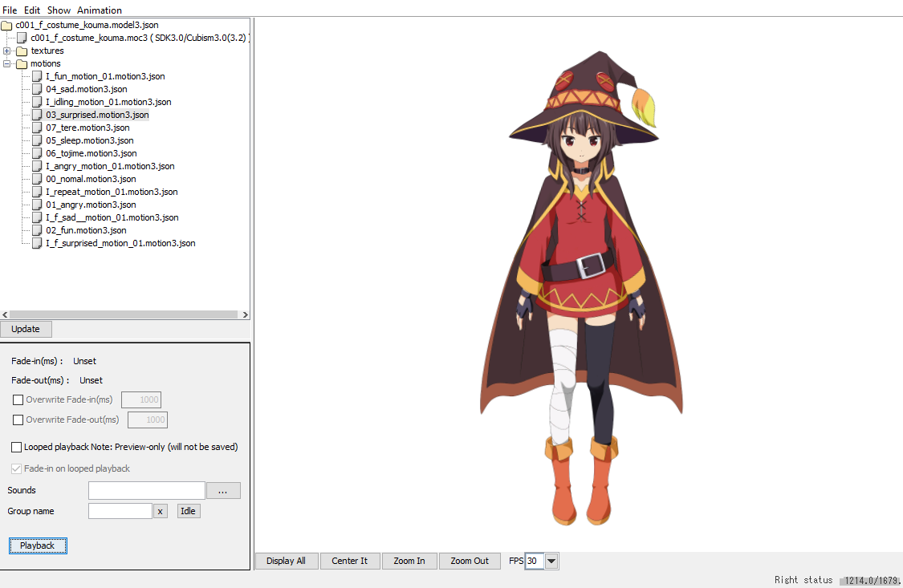Click the Zoom In button
The image size is (903, 588).
coord(409,561)
